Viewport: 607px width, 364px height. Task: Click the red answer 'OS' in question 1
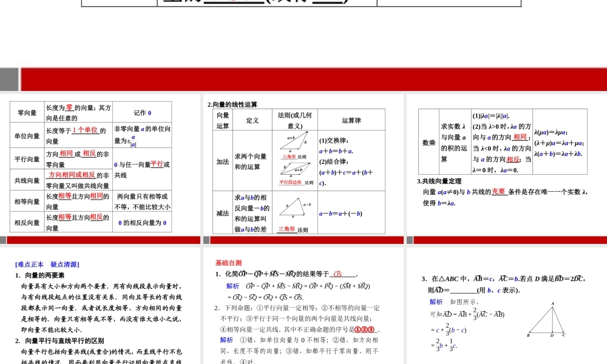(337, 274)
